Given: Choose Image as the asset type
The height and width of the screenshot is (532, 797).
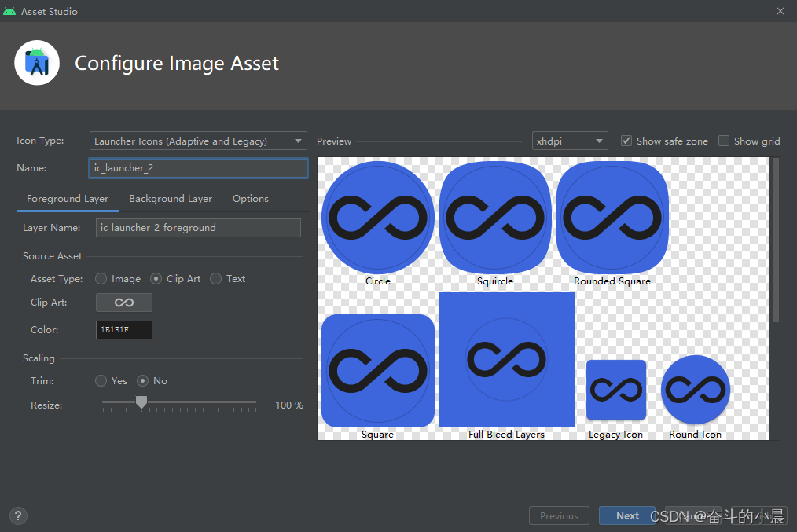Looking at the screenshot, I should pos(101,278).
